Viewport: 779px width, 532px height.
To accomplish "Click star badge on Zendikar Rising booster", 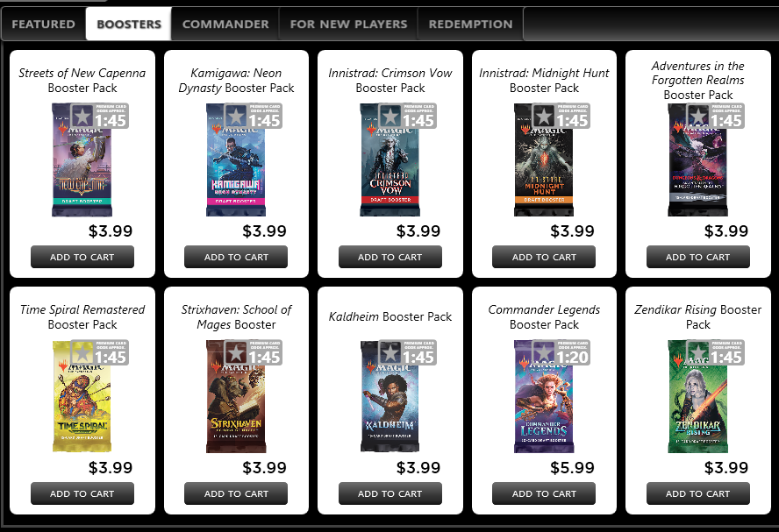I will click(x=697, y=351).
